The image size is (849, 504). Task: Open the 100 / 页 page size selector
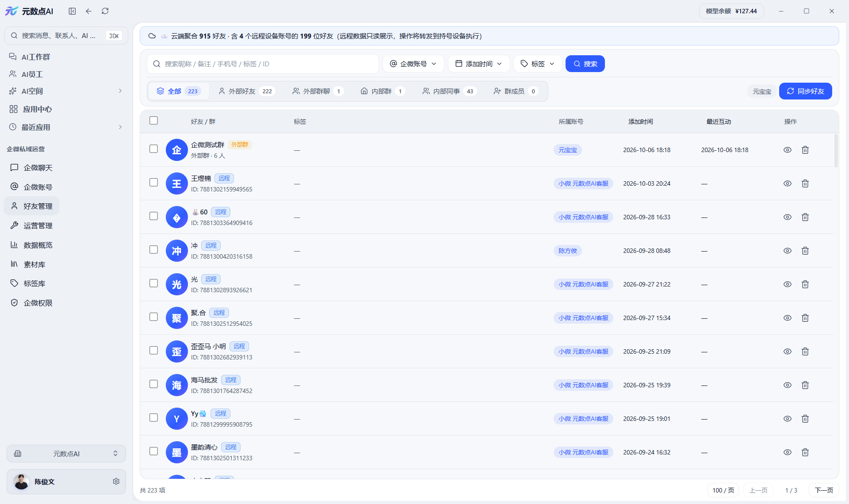(x=723, y=490)
